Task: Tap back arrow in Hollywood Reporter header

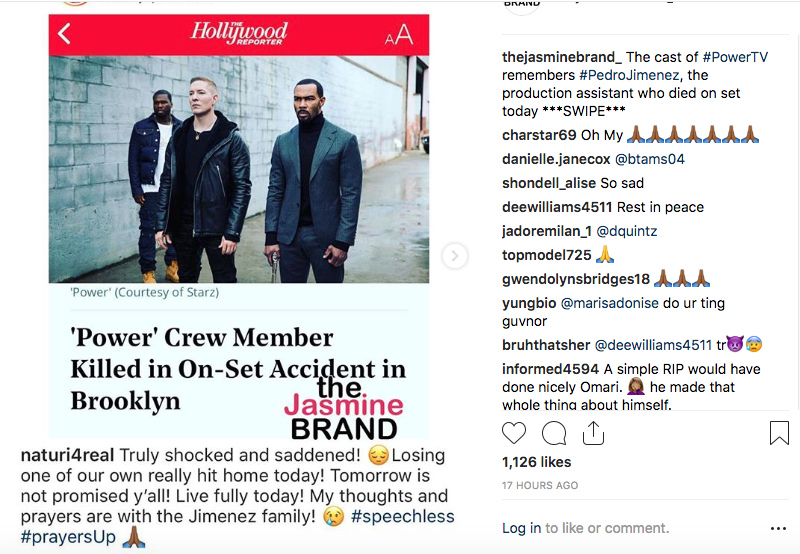Action: click(x=64, y=34)
